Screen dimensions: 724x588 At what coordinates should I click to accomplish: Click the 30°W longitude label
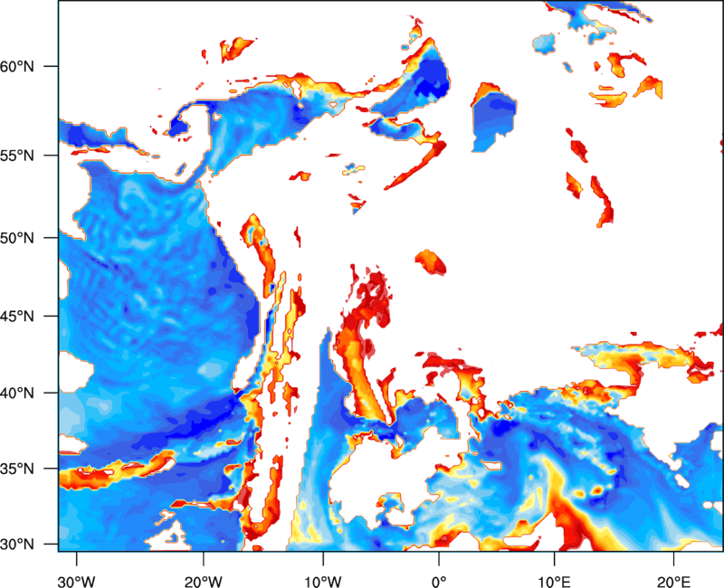(x=76, y=582)
